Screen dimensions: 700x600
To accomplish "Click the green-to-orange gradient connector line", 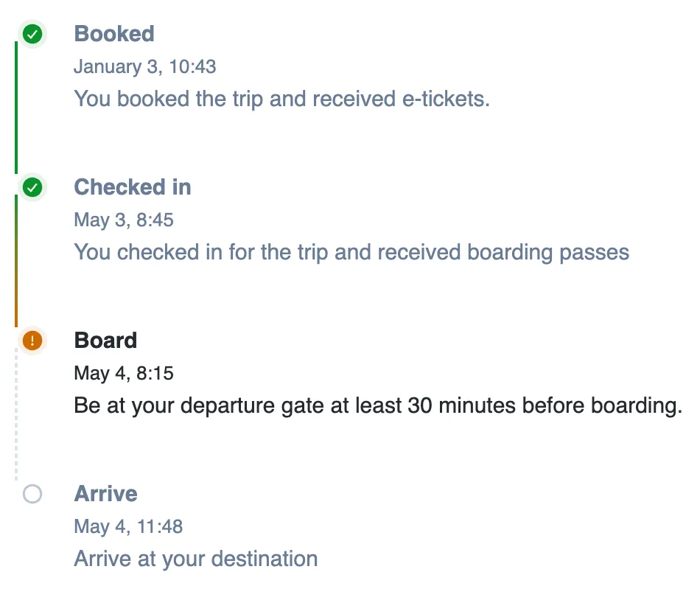I will coord(16,260).
